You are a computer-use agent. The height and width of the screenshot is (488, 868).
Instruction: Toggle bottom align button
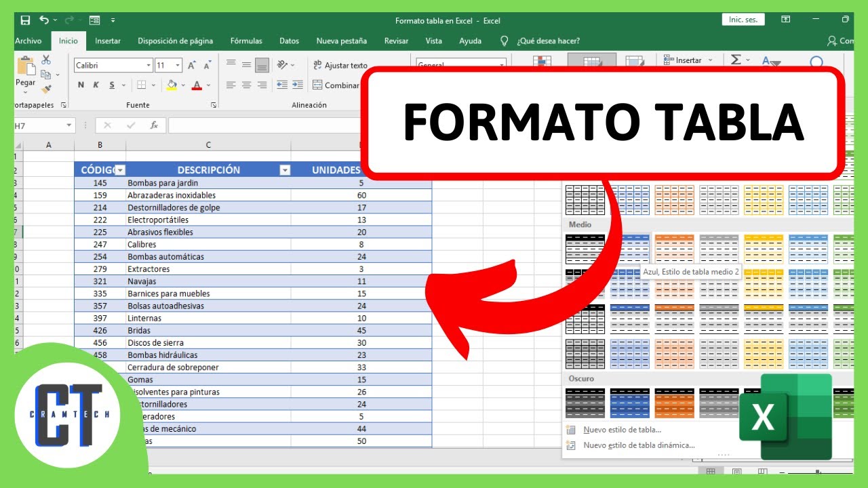pos(262,65)
